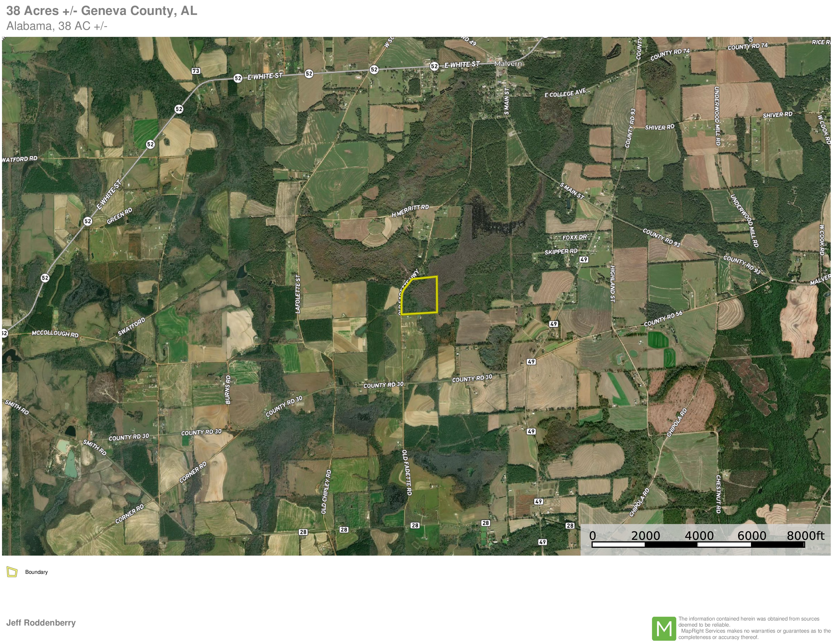Click the route 49 shield by Skipper Rd

point(584,259)
